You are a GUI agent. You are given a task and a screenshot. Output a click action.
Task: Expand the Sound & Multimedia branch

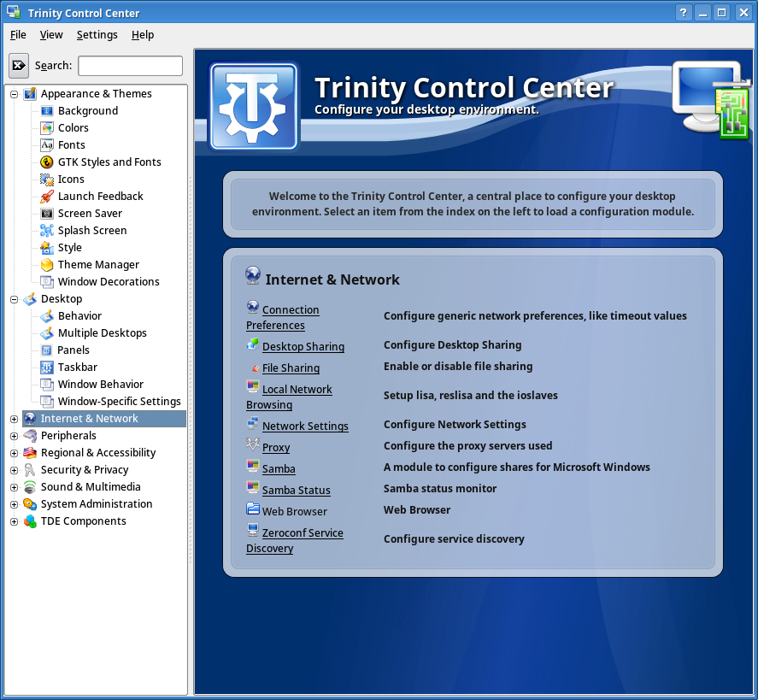[x=14, y=487]
